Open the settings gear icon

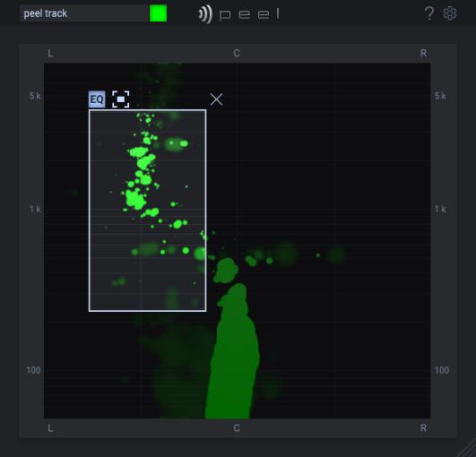(x=450, y=13)
